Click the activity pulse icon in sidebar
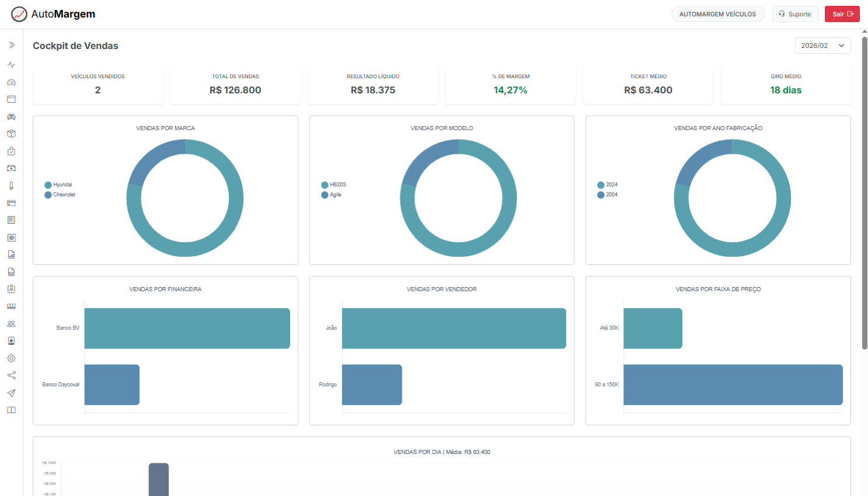This screenshot has height=496, width=868. pyautogui.click(x=11, y=65)
